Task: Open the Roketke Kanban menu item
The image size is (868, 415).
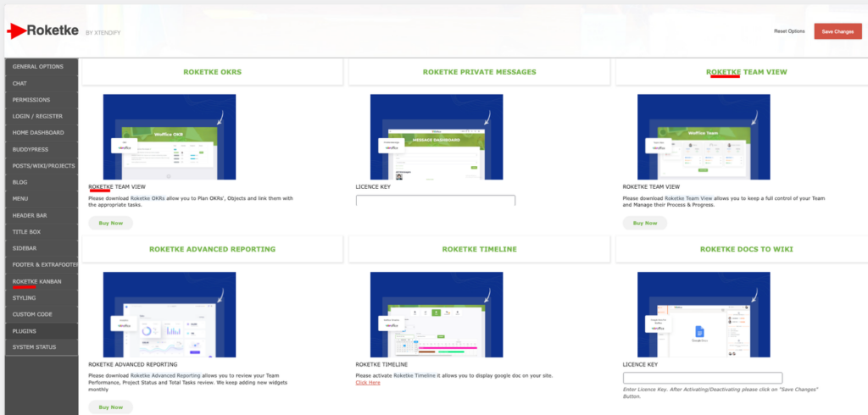Action: (x=37, y=281)
